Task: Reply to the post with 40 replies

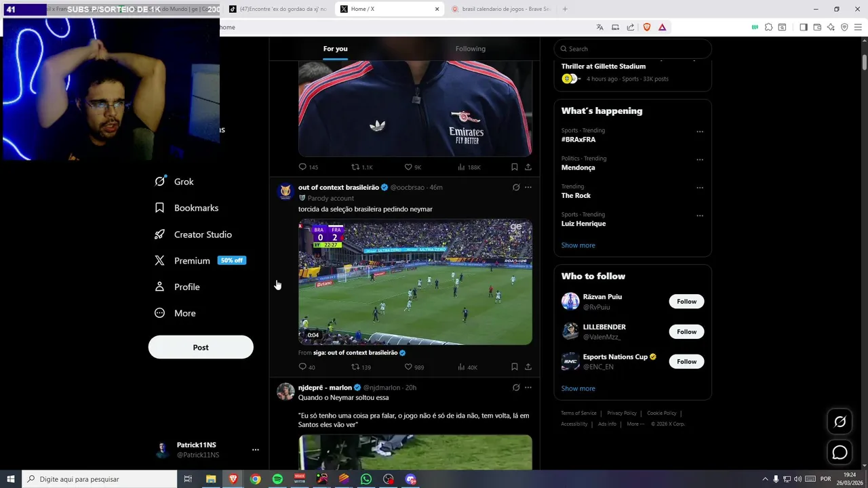Action: 307,367
